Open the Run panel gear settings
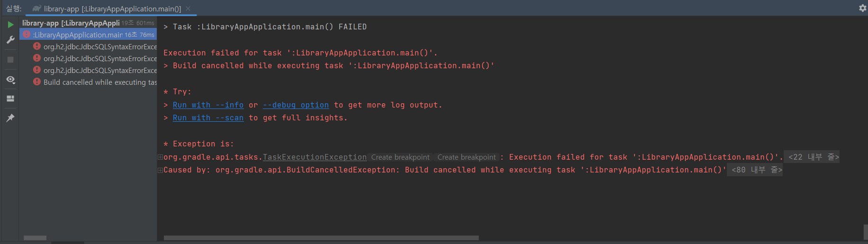The height and width of the screenshot is (244, 868). [x=862, y=8]
